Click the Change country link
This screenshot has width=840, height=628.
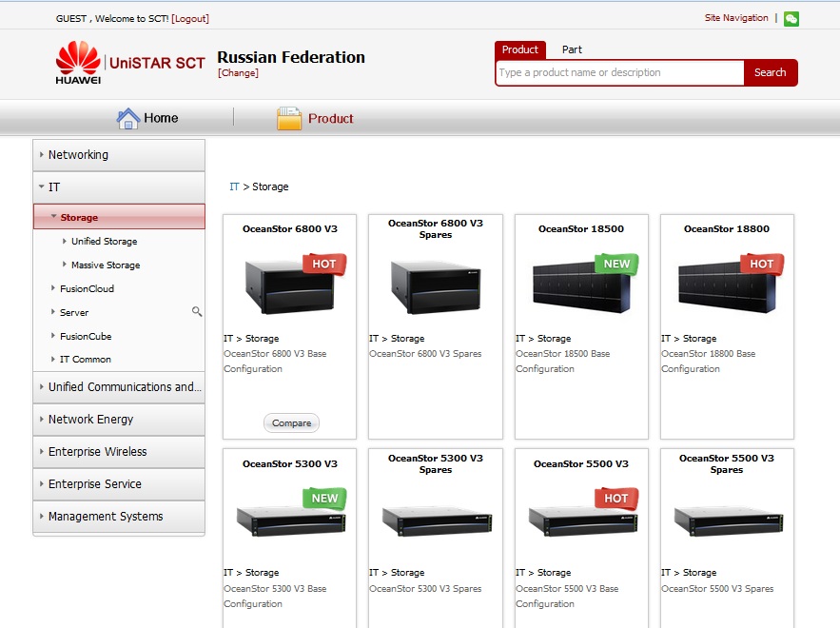click(x=238, y=73)
